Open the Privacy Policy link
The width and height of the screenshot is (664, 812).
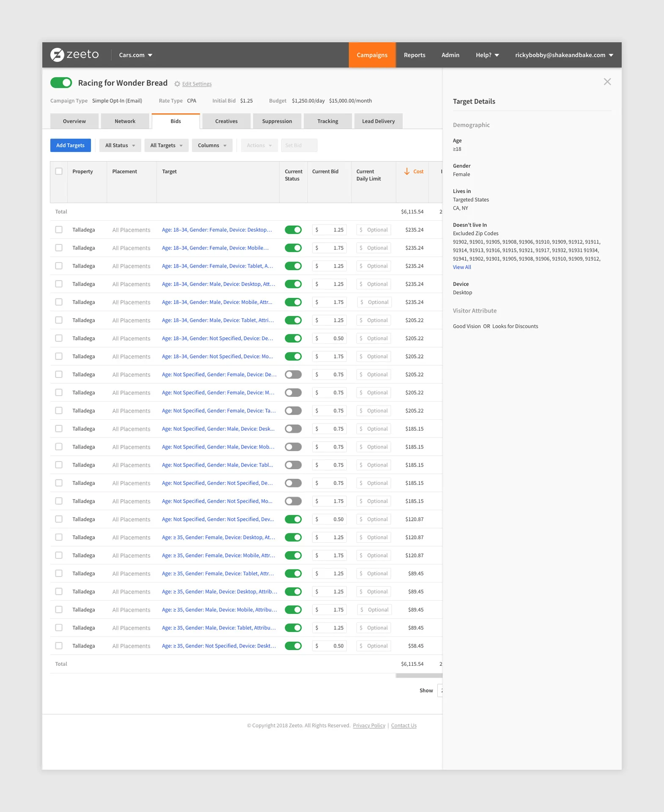click(369, 725)
